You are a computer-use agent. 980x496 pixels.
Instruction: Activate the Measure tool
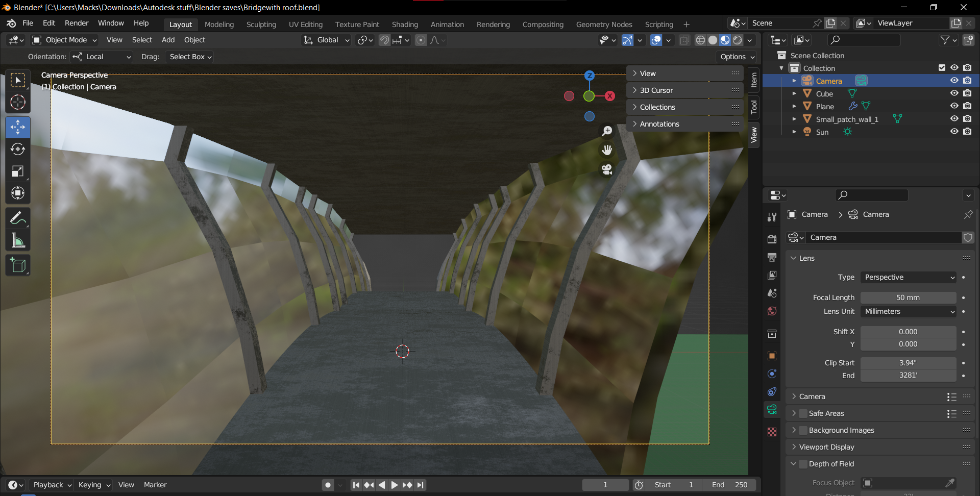tap(18, 240)
